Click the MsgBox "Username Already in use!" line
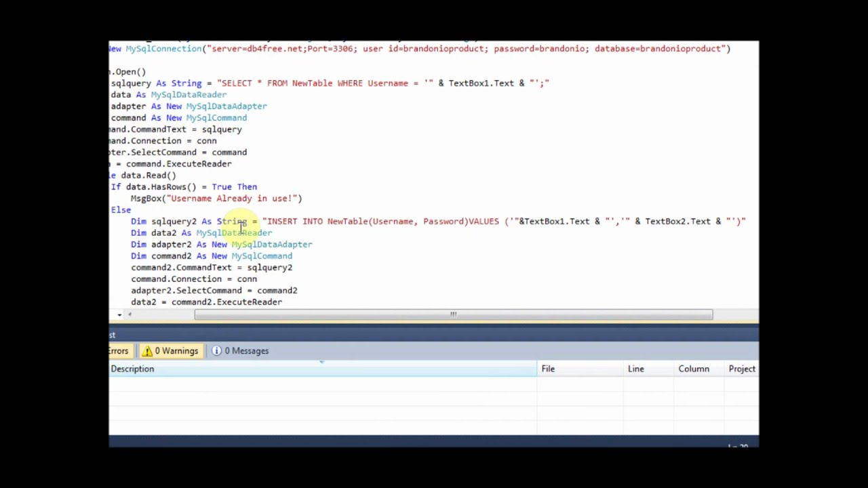The width and height of the screenshot is (868, 488). (216, 198)
